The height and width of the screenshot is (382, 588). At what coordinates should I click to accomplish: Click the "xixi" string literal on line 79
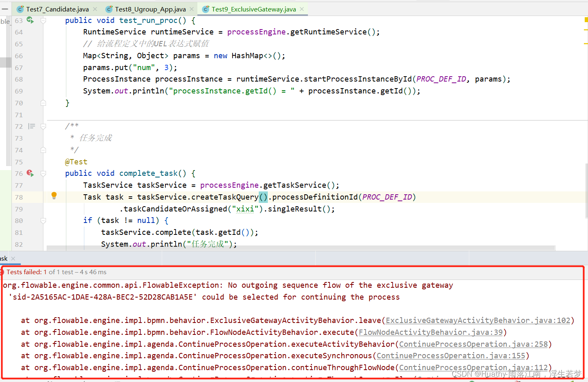click(245, 209)
